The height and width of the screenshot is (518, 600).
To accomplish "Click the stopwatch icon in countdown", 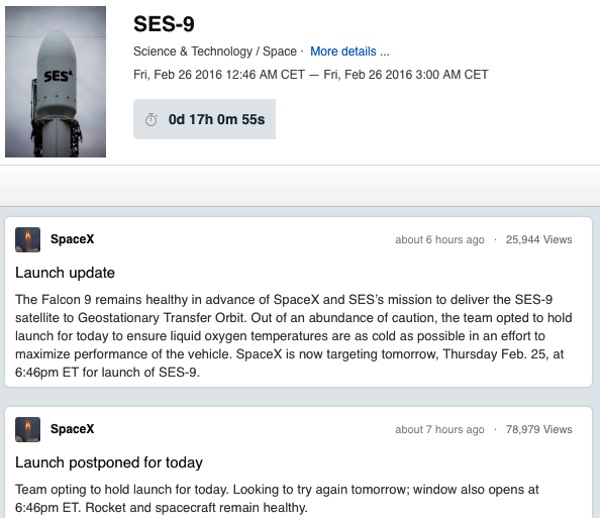I will (151, 119).
